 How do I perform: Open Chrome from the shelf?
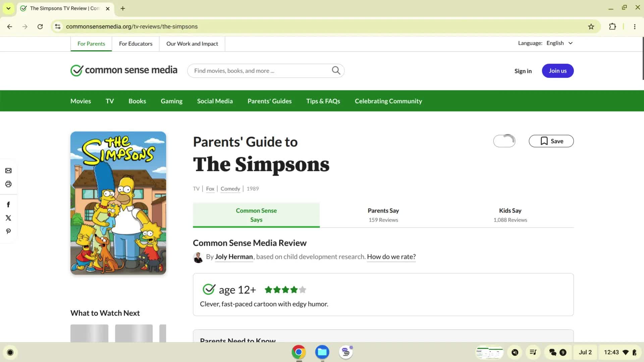pos(299,352)
